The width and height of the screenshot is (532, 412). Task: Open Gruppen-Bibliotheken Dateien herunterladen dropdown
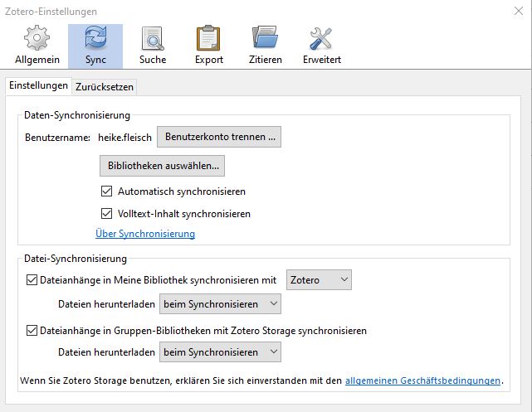[x=220, y=352]
